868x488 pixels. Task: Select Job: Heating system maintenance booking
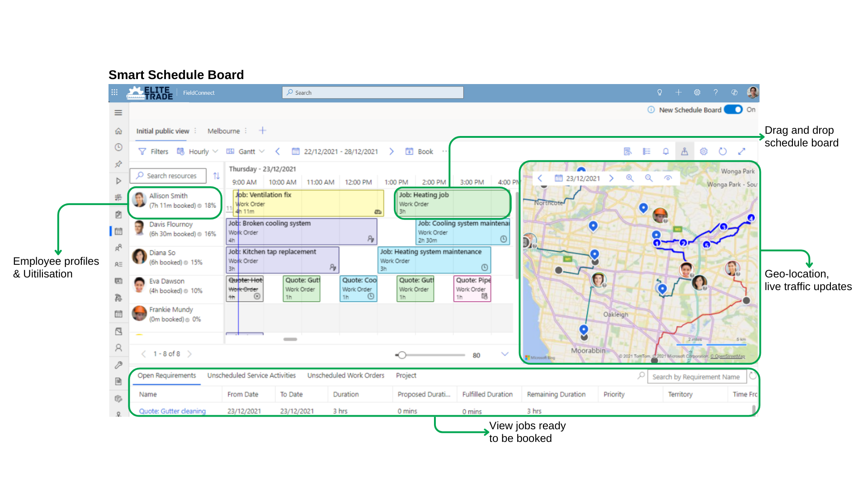pos(434,260)
